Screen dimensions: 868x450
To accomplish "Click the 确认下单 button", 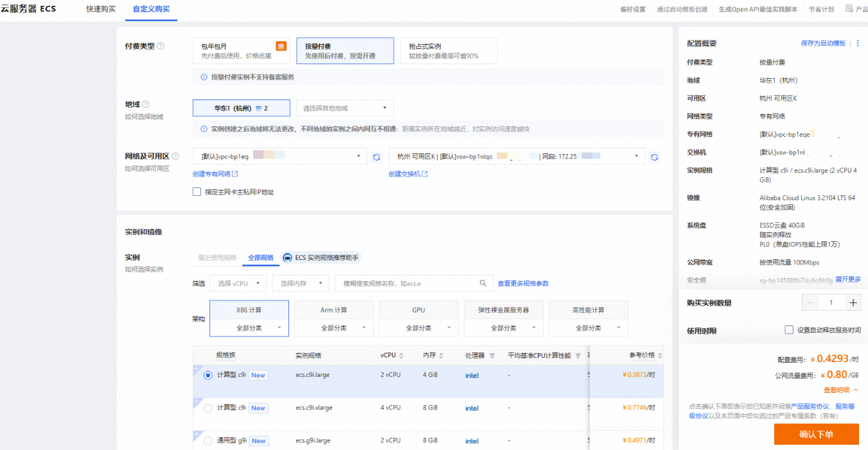I will 816,435.
